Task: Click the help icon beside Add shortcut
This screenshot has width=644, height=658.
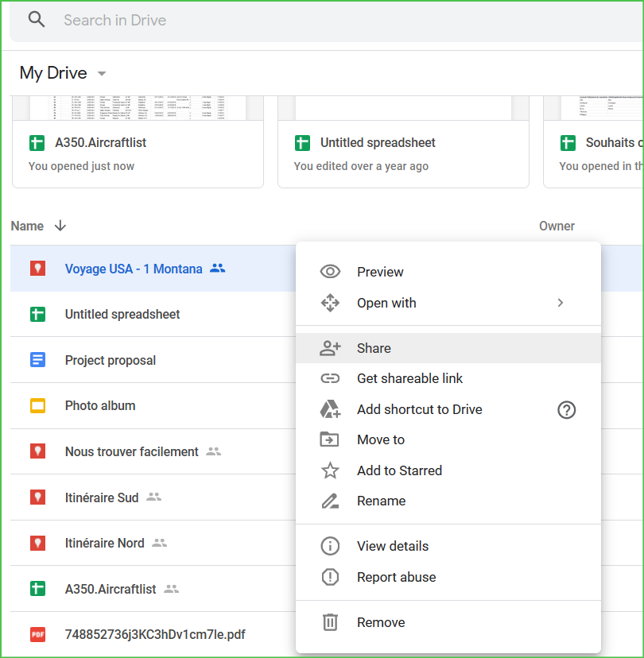Action: tap(566, 410)
